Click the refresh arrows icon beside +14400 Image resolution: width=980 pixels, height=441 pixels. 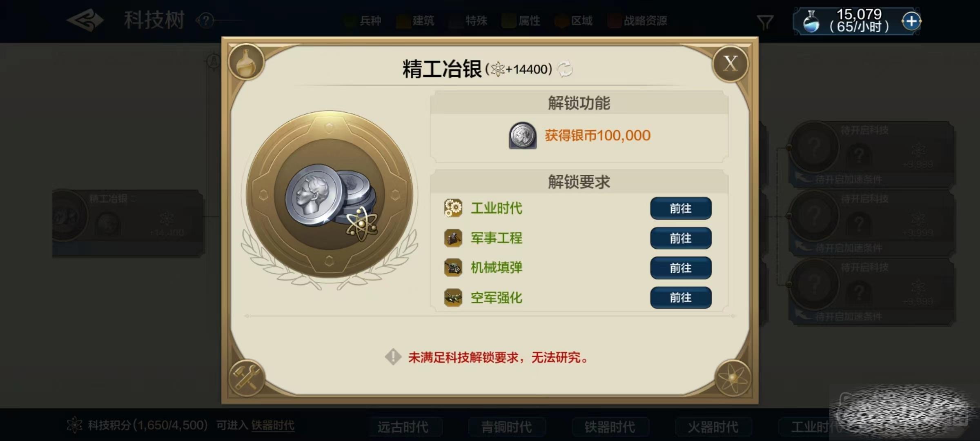pyautogui.click(x=565, y=69)
